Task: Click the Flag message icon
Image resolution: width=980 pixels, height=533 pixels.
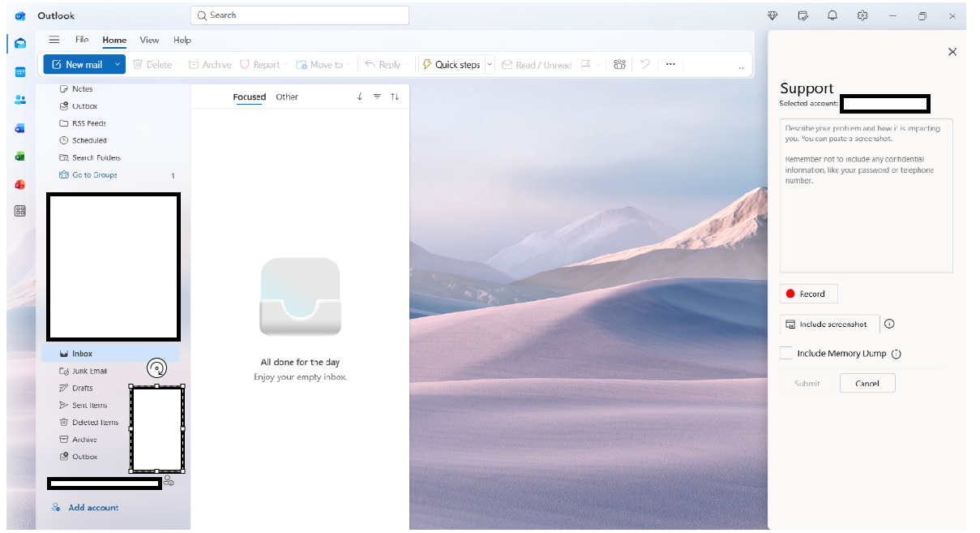Action: coord(585,65)
